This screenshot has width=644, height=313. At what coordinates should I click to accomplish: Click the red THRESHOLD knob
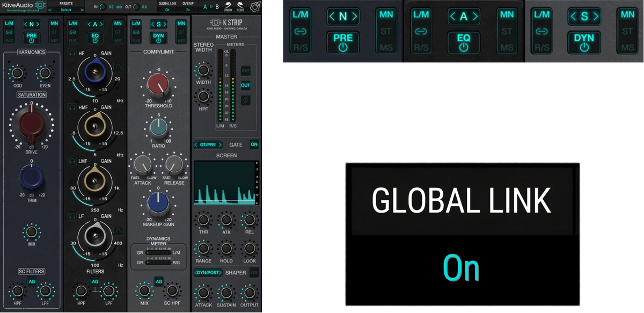coord(158,85)
